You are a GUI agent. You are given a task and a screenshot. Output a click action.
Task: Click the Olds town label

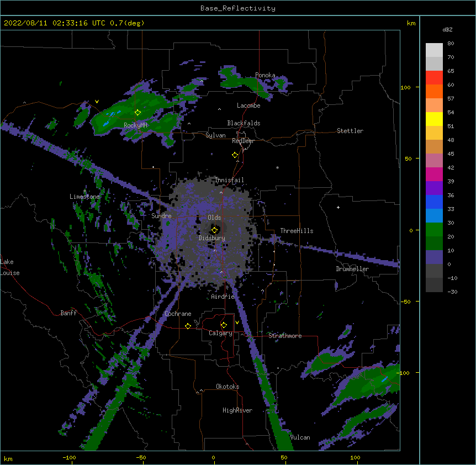coord(214,218)
